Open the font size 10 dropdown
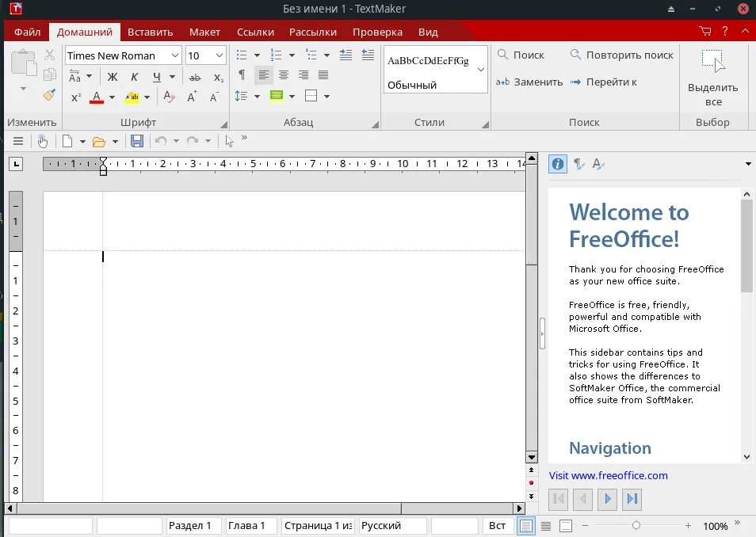This screenshot has width=756, height=537. (x=220, y=55)
